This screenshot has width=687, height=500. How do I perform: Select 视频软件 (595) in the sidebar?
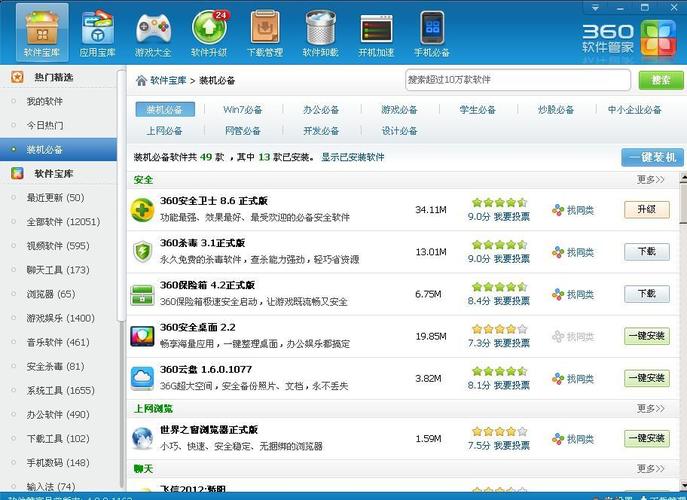[58, 246]
